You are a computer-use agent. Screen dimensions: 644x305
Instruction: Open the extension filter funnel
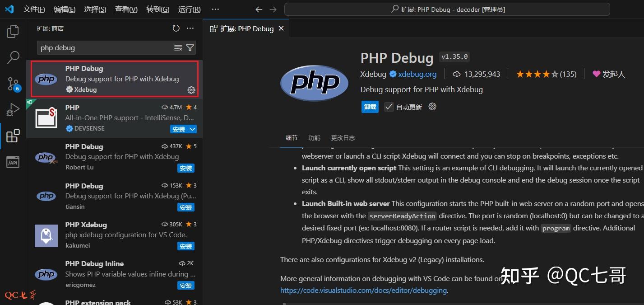pyautogui.click(x=190, y=47)
